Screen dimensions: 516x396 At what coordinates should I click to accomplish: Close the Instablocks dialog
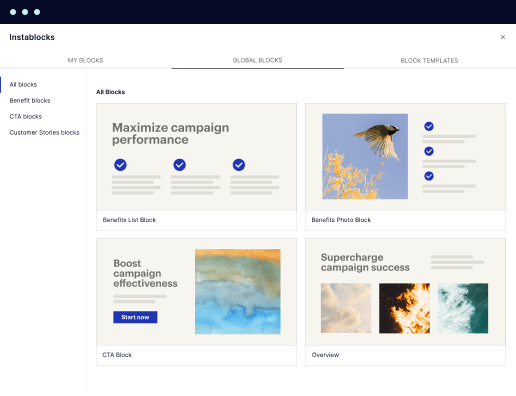pyautogui.click(x=503, y=37)
